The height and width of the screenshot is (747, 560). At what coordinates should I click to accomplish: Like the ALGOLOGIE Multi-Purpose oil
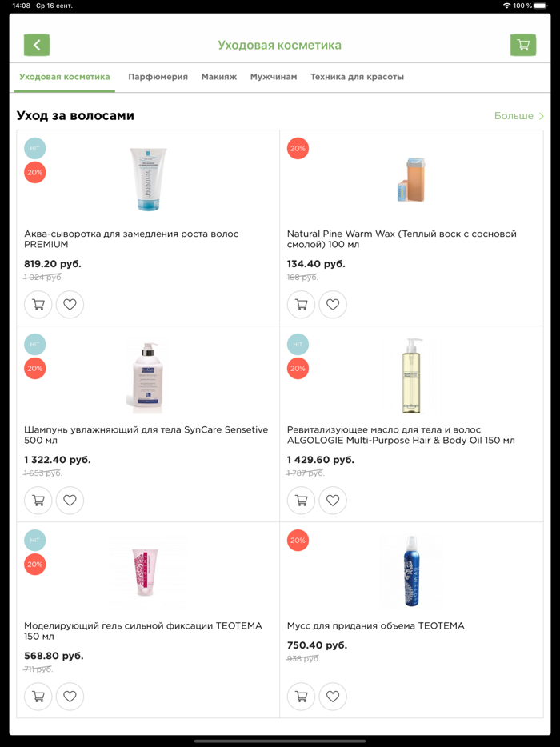[x=333, y=500]
